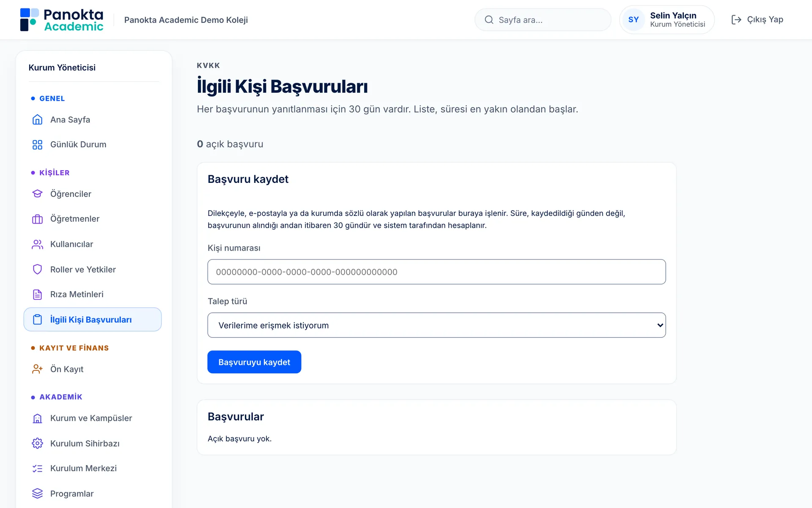Click Çıkış Yap to log out
The height and width of the screenshot is (508, 812).
[757, 20]
